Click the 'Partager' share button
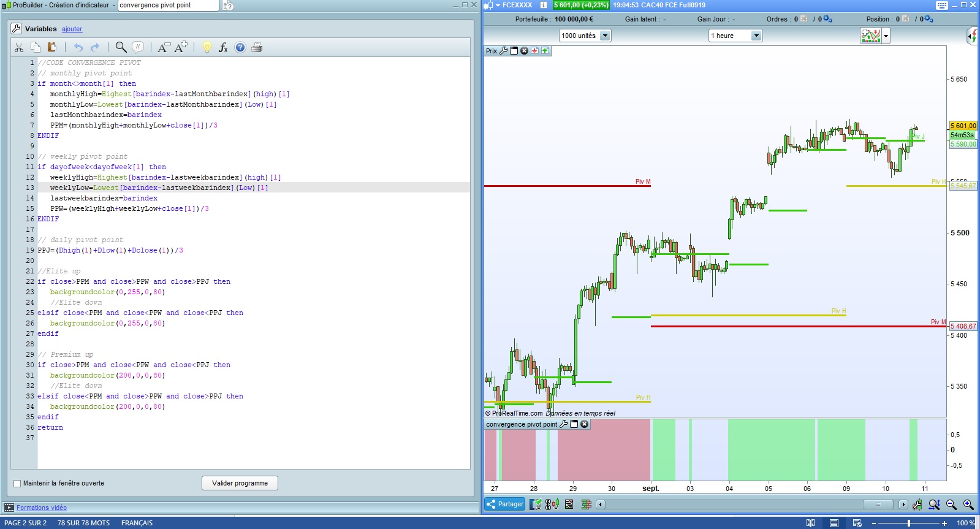Screen dimensions: 980x529 pyautogui.click(x=505, y=504)
